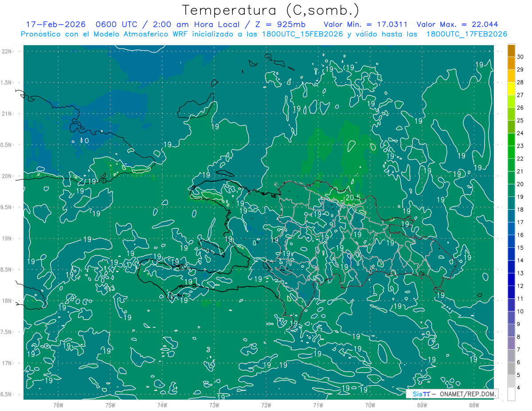532x411 pixels.
Task: Click the '76W' longitude axis label
Action: pos(58,405)
